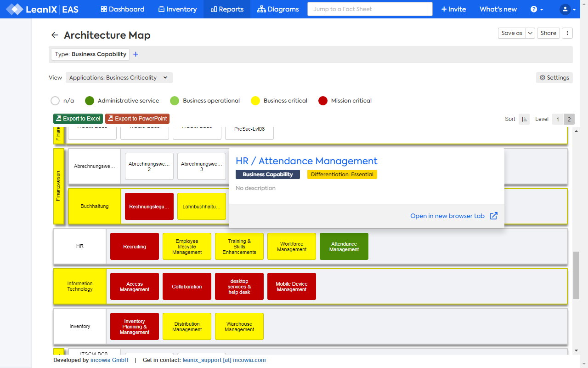Image resolution: width=588 pixels, height=368 pixels.
Task: Open report Settings
Action: click(x=554, y=78)
